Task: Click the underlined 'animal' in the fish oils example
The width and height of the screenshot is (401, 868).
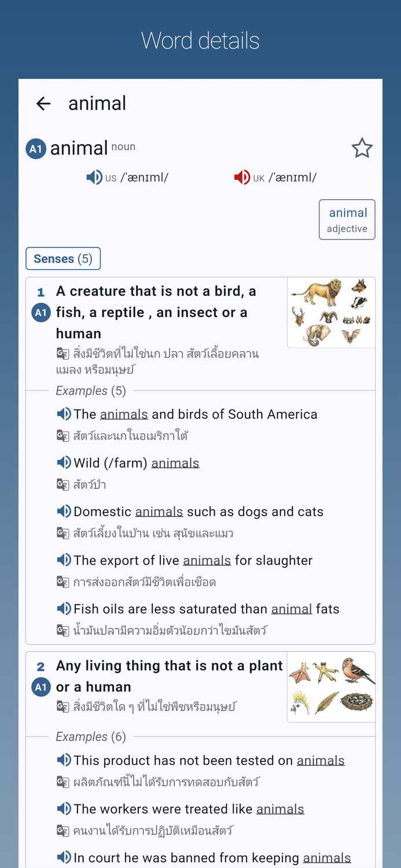Action: (x=292, y=609)
